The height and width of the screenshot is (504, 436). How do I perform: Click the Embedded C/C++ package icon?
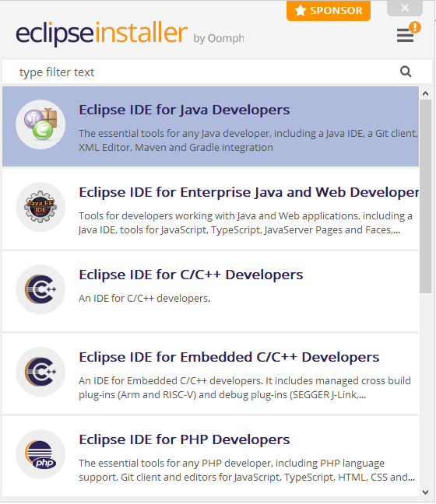(40, 372)
